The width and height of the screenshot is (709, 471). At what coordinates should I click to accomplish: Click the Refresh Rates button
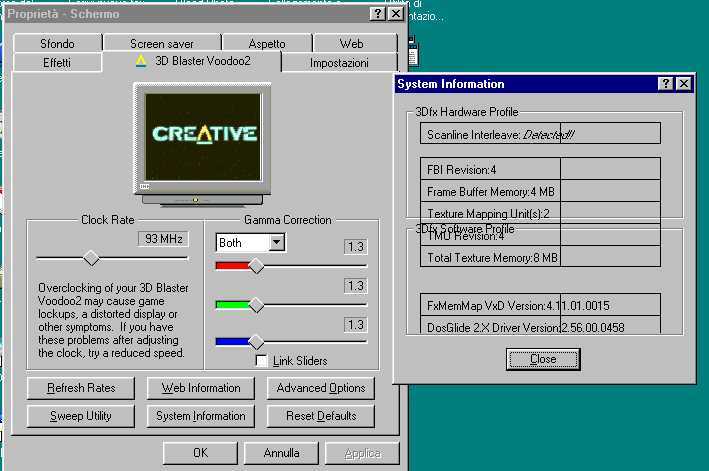tap(81, 388)
